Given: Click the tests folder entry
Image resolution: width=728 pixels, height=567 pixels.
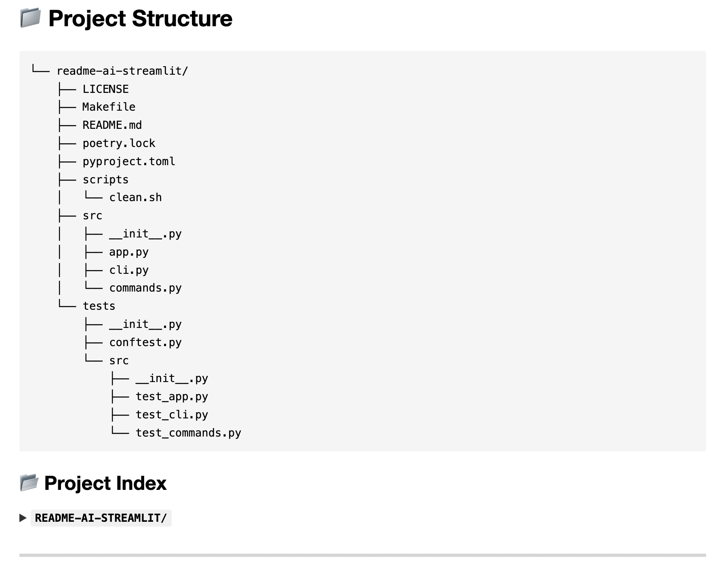Looking at the screenshot, I should click(99, 306).
